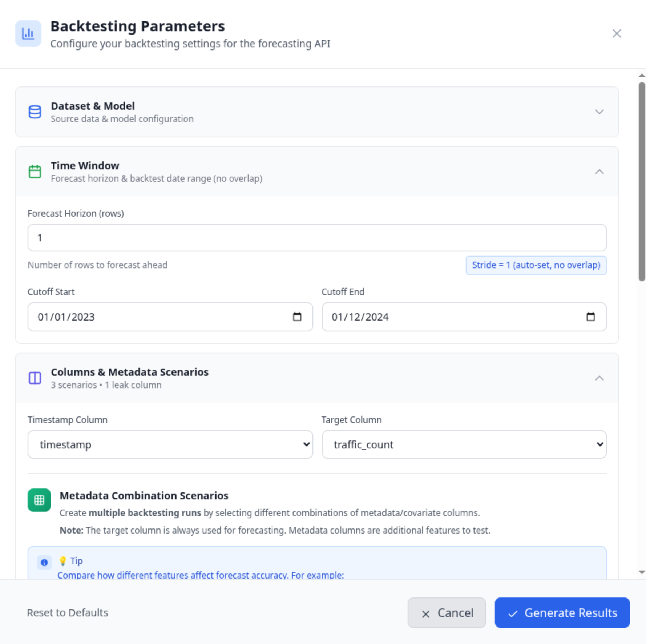Click the Columns & Metadata Scenarios columns icon
This screenshot has height=644, width=646.
(35, 378)
